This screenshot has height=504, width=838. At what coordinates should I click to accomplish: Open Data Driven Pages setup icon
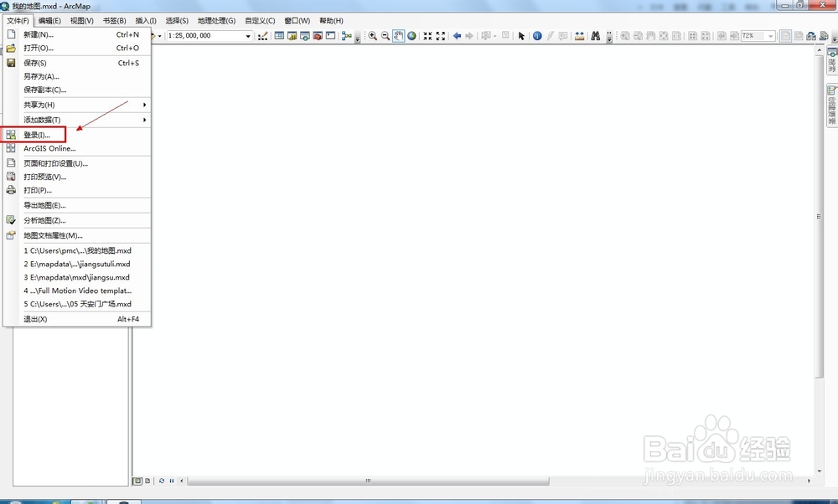click(824, 36)
